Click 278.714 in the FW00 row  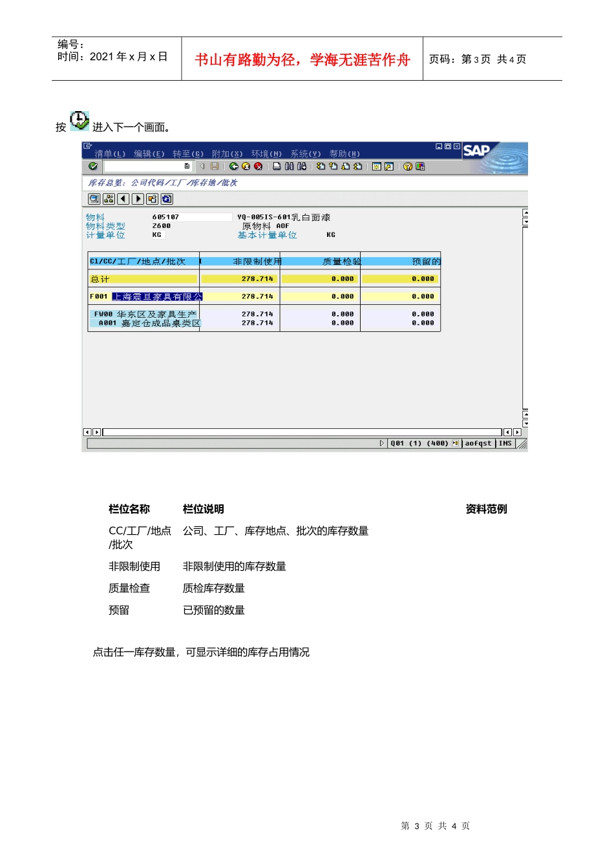pyautogui.click(x=257, y=315)
